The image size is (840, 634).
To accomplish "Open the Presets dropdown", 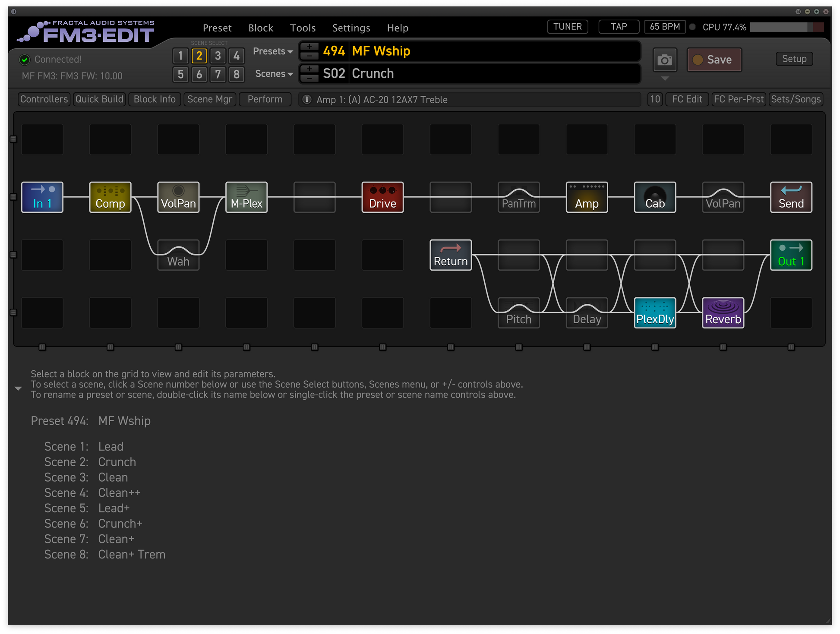I will click(x=273, y=51).
